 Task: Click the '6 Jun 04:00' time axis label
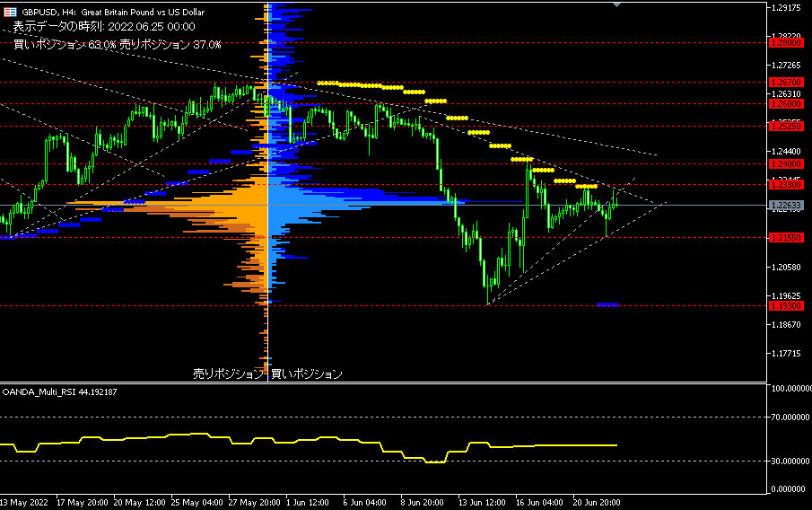tap(364, 502)
